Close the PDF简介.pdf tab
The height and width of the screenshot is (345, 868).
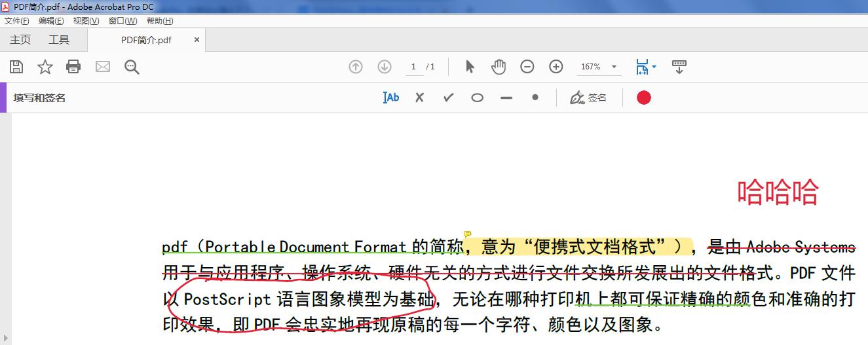197,40
